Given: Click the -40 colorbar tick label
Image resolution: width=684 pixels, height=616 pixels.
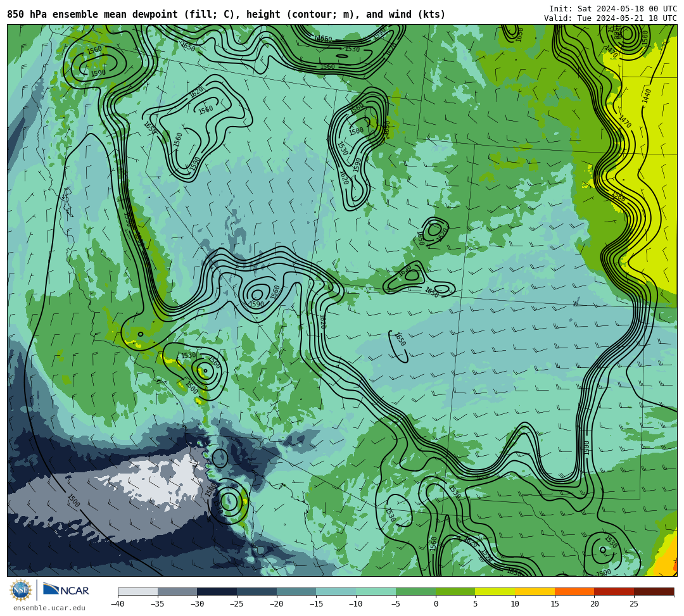Looking at the screenshot, I should pyautogui.click(x=118, y=604).
